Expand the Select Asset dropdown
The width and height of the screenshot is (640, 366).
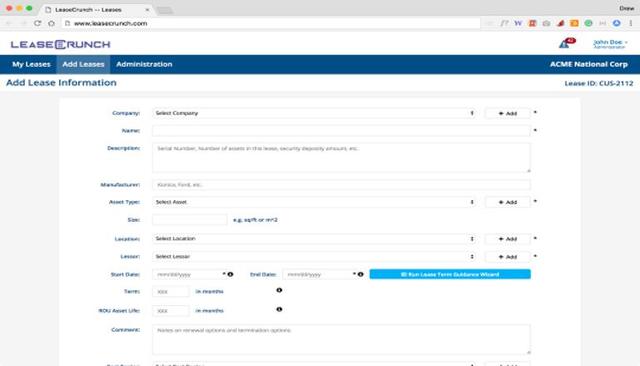coord(314,202)
